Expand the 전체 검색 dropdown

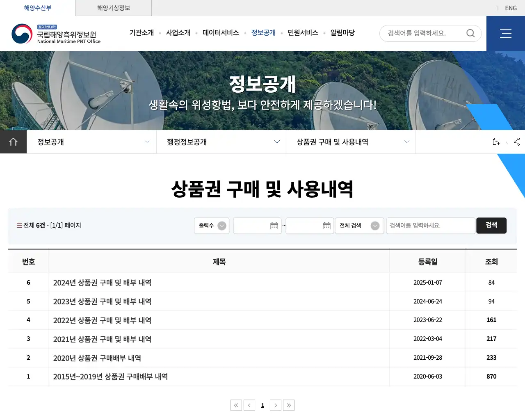359,226
